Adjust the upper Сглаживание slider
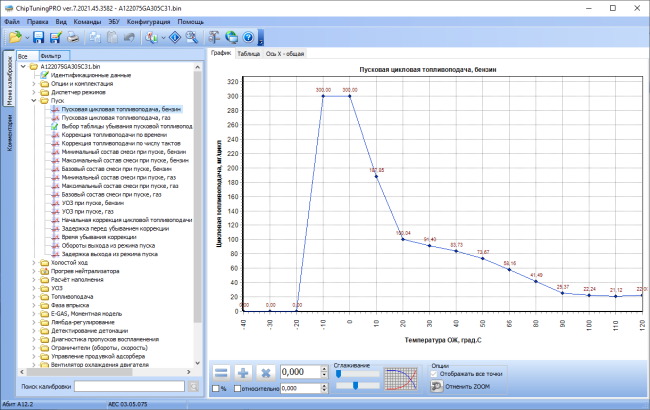The height and width of the screenshot is (410, 650). click(338, 374)
